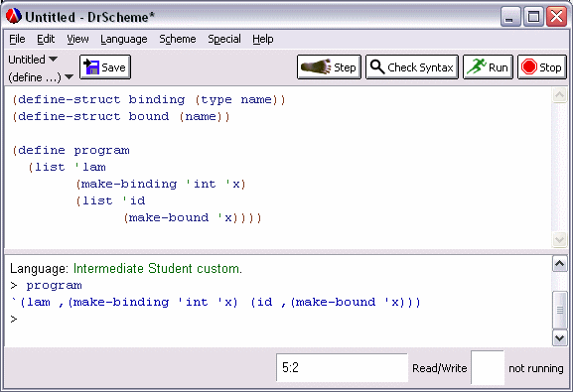The image size is (573, 392).
Task: Click the Read/Write status label
Action: tap(440, 368)
